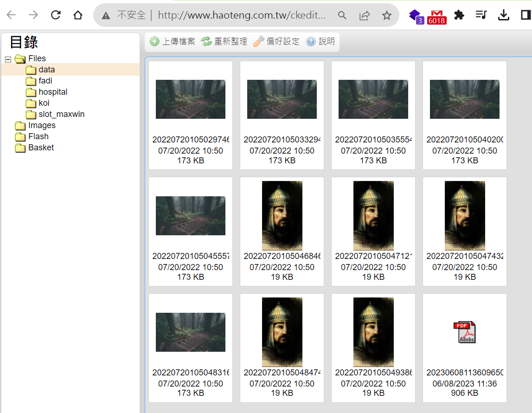Go forward in browser history

[33, 15]
